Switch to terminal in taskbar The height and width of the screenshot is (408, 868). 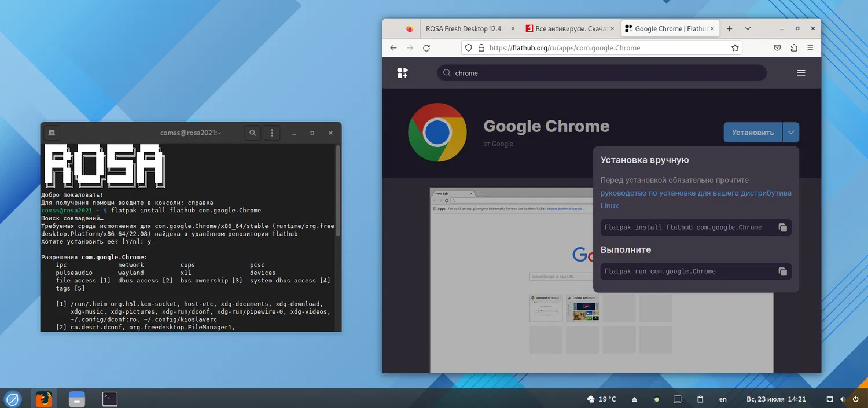click(109, 399)
